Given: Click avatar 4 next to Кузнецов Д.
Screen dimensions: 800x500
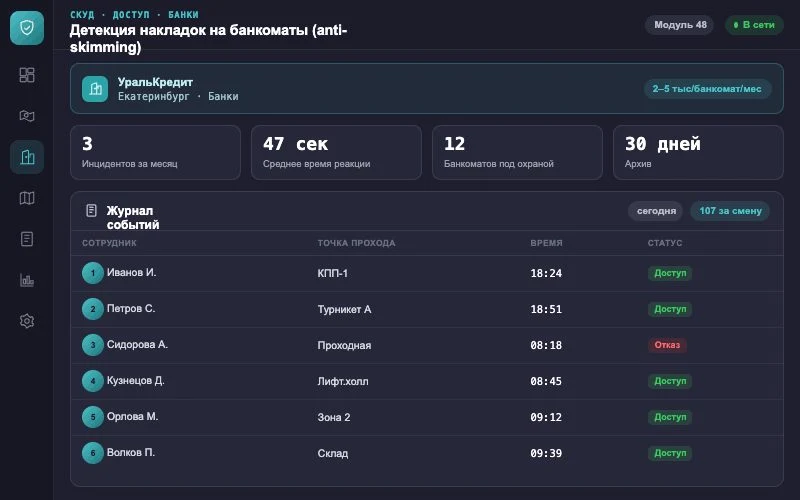Looking at the screenshot, I should (93, 381).
